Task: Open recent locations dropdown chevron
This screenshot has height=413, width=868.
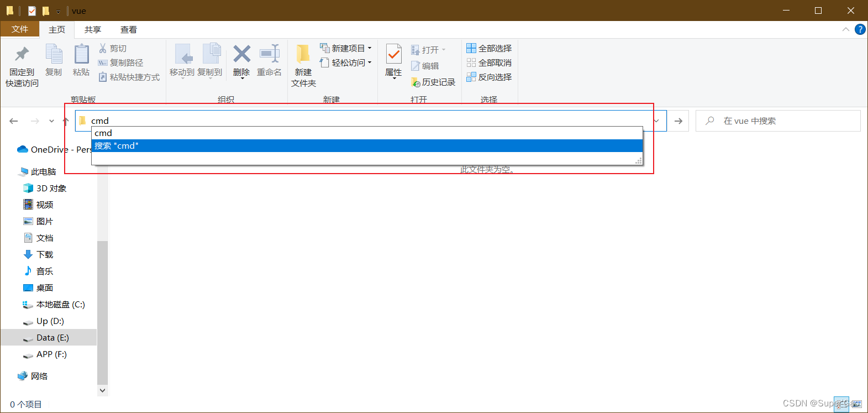Action: pos(51,121)
